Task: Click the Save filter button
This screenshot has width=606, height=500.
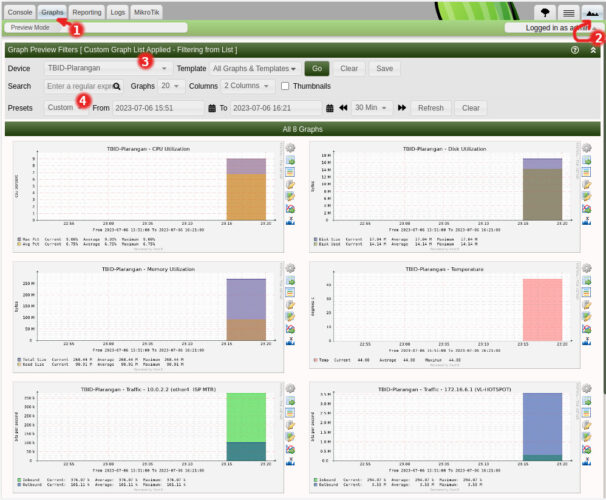Action: tap(385, 68)
